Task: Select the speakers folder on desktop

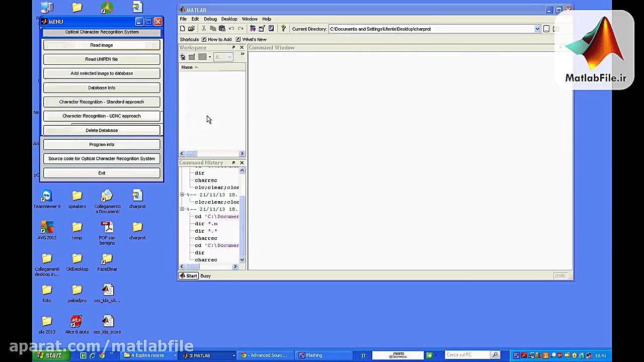Action: pyautogui.click(x=77, y=199)
